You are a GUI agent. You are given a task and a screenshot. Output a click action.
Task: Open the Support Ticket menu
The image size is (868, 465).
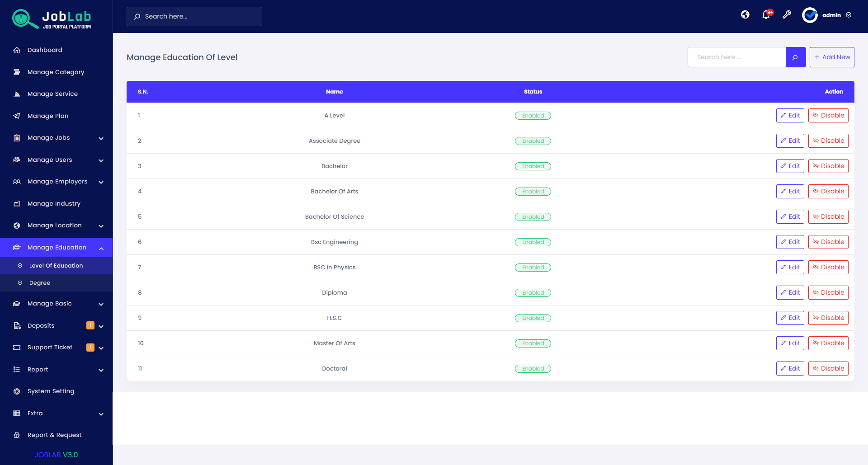50,347
